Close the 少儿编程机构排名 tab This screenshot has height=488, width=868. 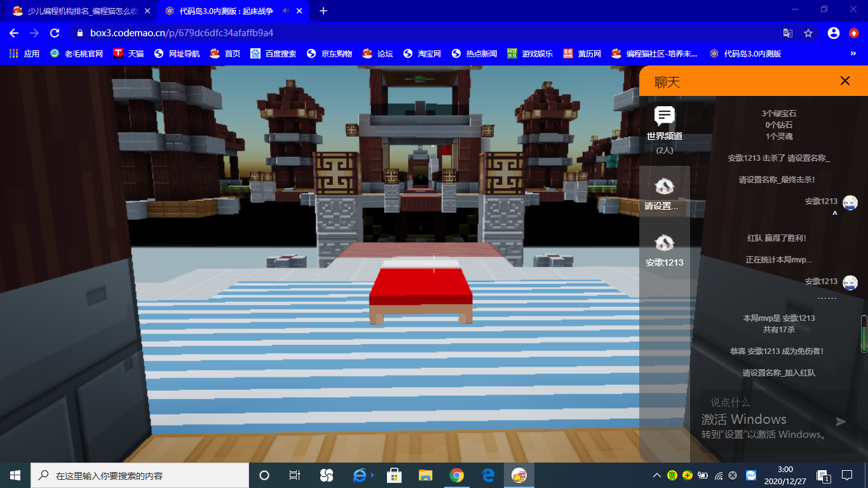(x=147, y=11)
